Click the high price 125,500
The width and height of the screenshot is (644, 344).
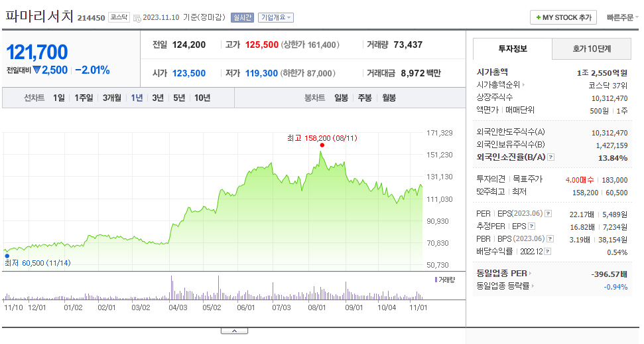[x=261, y=45]
